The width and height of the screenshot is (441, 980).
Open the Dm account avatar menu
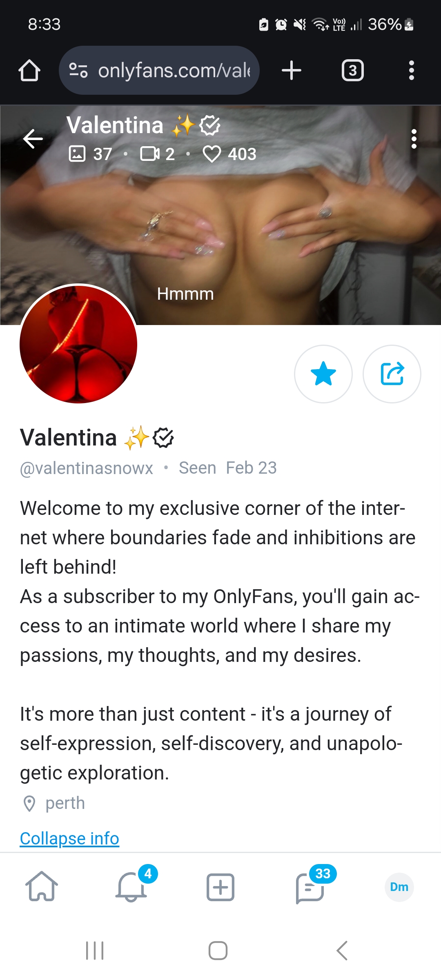coord(399,887)
